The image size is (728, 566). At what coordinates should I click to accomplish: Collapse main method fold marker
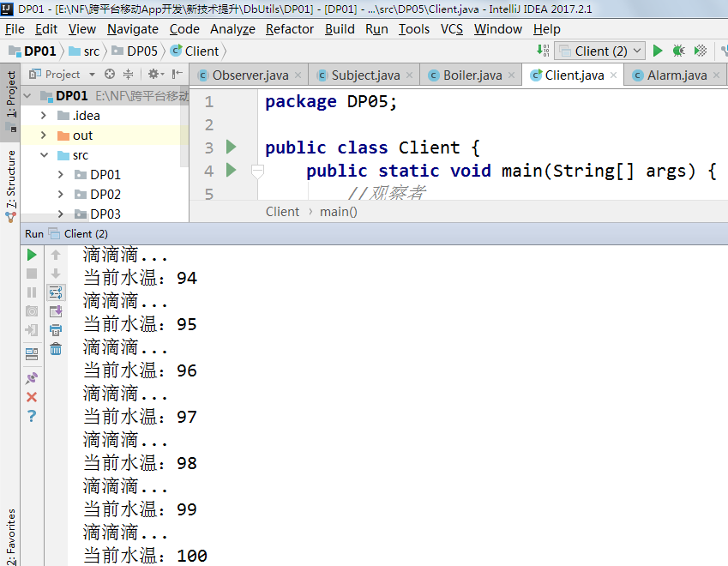tap(257, 172)
